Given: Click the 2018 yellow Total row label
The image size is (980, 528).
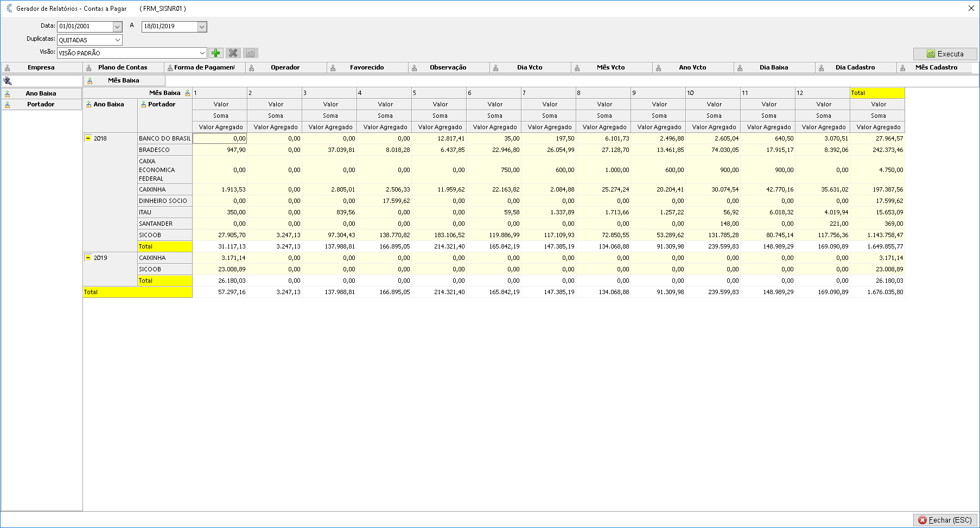Looking at the screenshot, I should 165,246.
